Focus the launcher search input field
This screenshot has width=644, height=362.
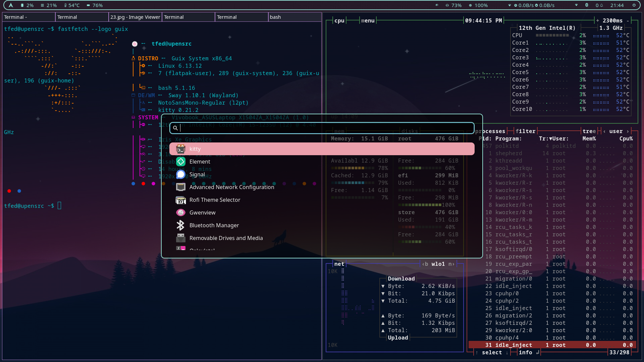click(322, 128)
